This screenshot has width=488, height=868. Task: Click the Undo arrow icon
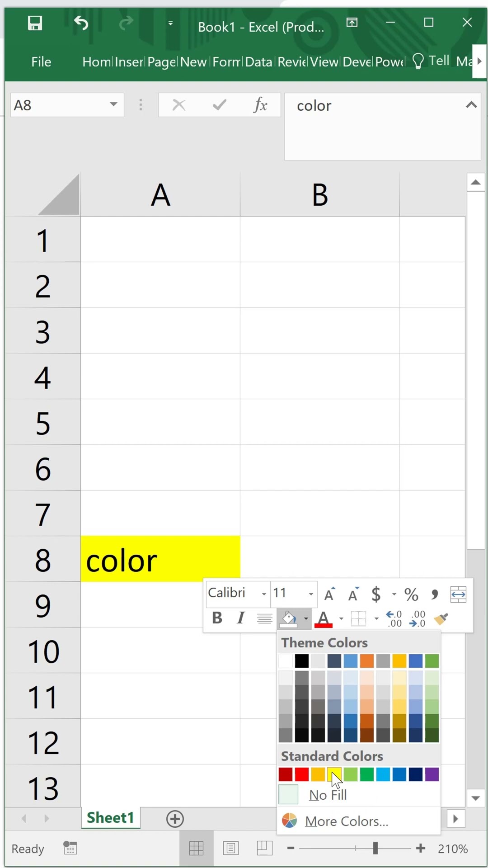point(81,23)
